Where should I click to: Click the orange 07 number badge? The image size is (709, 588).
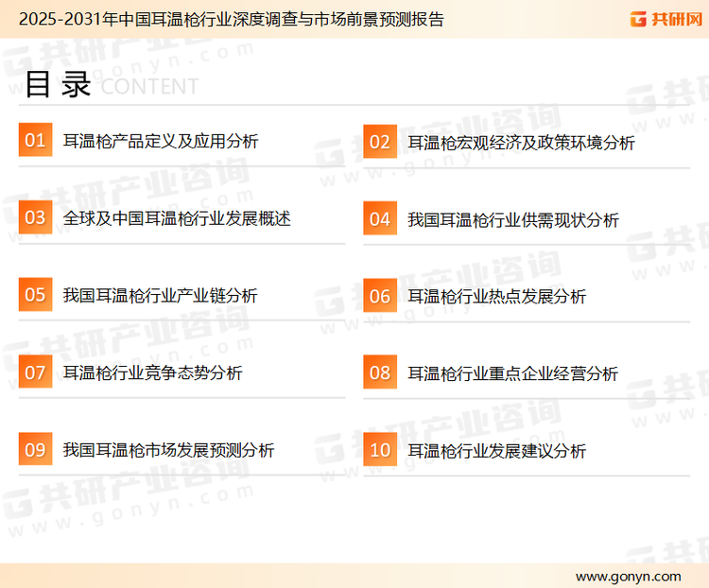coord(35,372)
